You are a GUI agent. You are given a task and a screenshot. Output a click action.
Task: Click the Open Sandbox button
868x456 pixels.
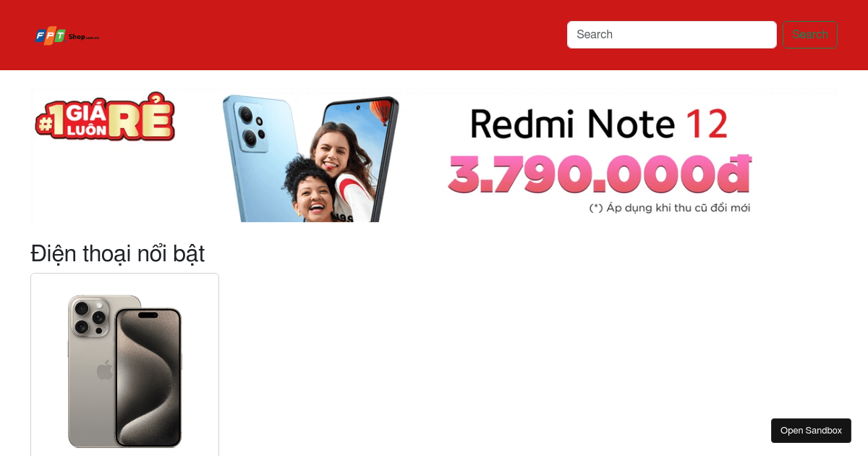click(811, 431)
